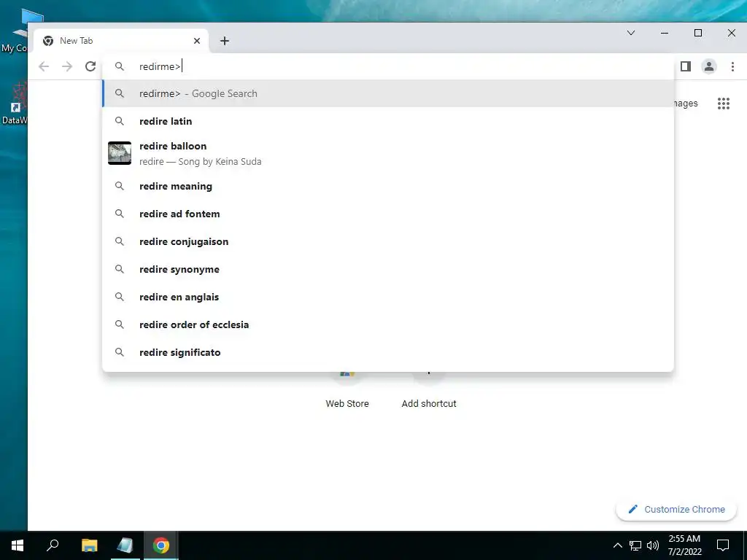This screenshot has width=747, height=560.
Task: Open File Explorer from taskbar
Action: (89, 545)
